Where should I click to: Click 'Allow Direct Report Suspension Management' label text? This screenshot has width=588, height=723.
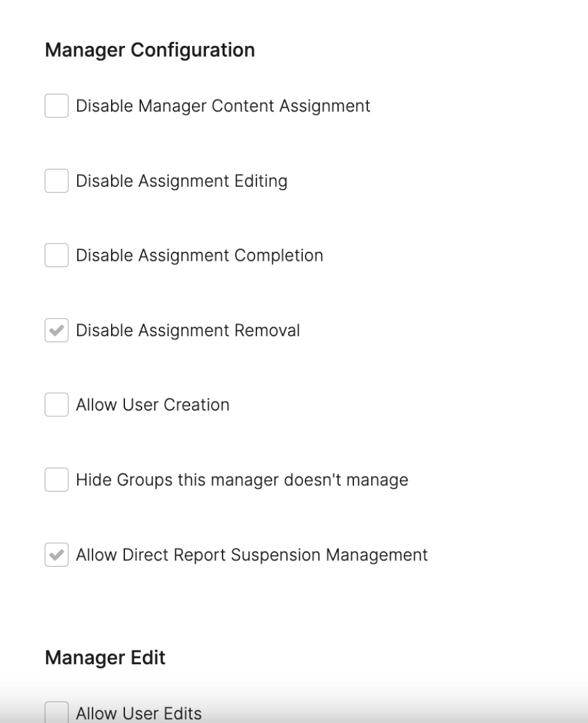252,555
